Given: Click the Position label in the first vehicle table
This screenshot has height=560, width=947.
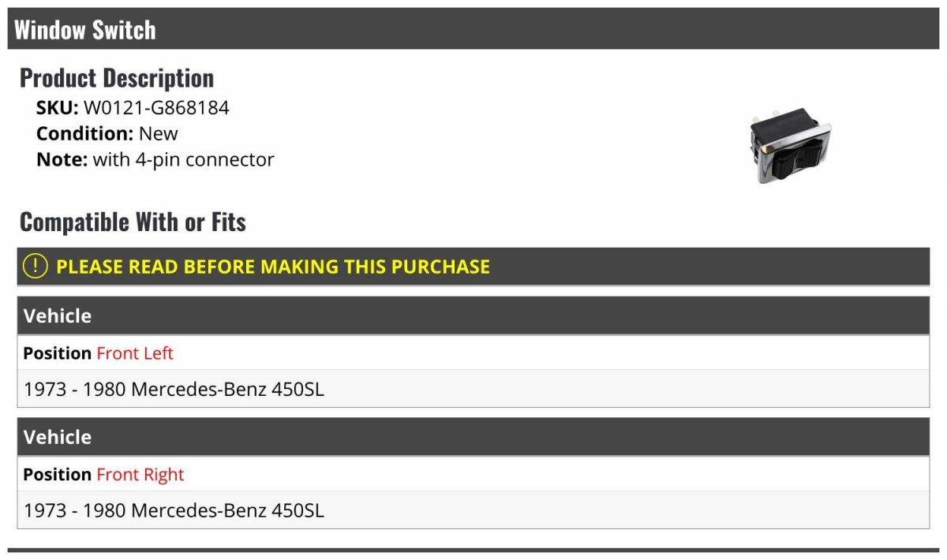Looking at the screenshot, I should (x=58, y=353).
